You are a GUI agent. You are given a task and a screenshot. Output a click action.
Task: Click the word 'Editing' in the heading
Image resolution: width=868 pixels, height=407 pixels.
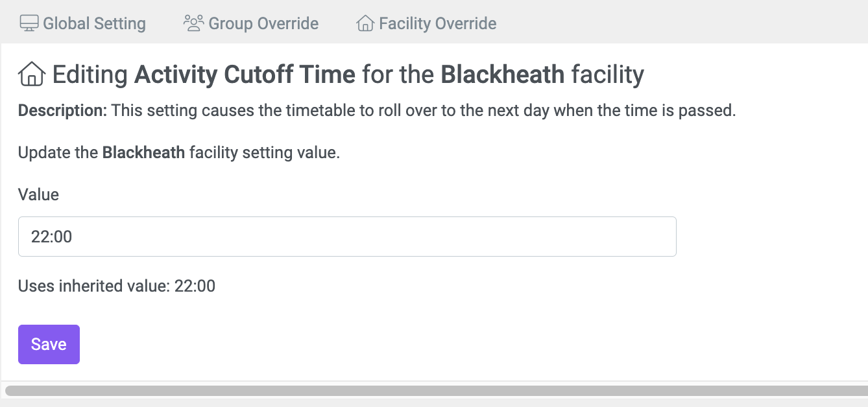click(x=90, y=76)
